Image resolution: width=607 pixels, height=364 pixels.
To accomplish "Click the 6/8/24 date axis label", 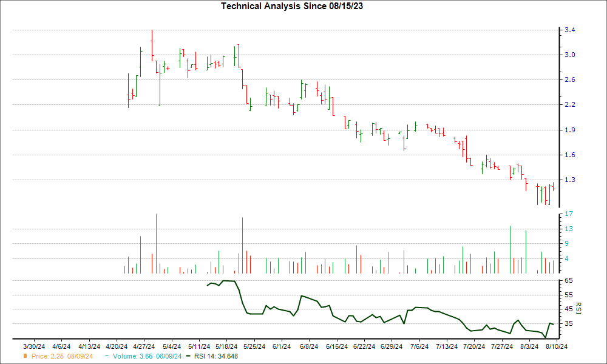I will coord(309,347).
